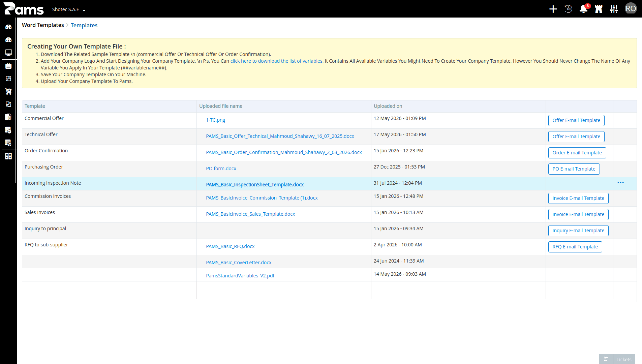Click the PO E-mail Template button
Image resolution: width=642 pixels, height=364 pixels.
pos(574,169)
